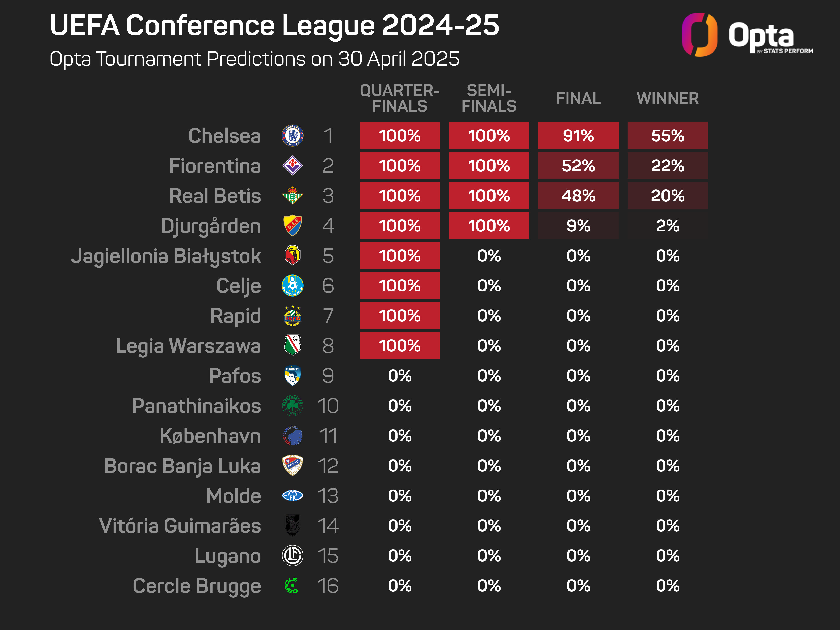Click Chelsea's 91% Final cell
Viewport: 840px width, 630px height.
click(x=578, y=136)
